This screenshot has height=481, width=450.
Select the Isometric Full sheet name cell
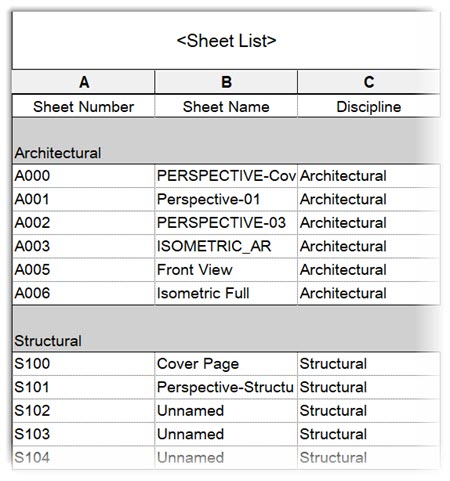pyautogui.click(x=226, y=293)
